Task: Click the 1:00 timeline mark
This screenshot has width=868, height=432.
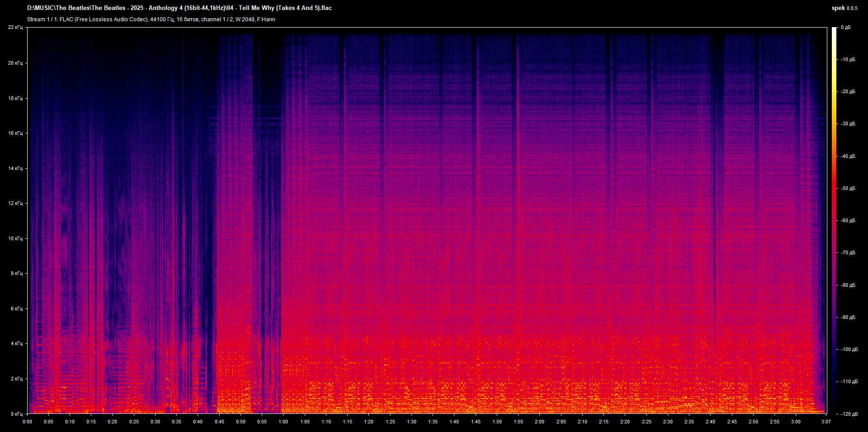Action: (283, 422)
